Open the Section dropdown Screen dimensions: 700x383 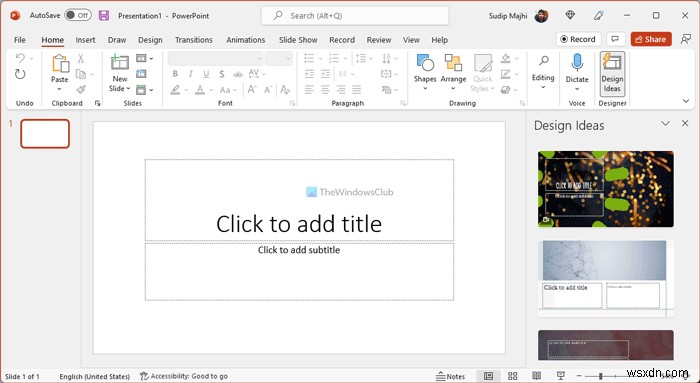click(x=144, y=90)
